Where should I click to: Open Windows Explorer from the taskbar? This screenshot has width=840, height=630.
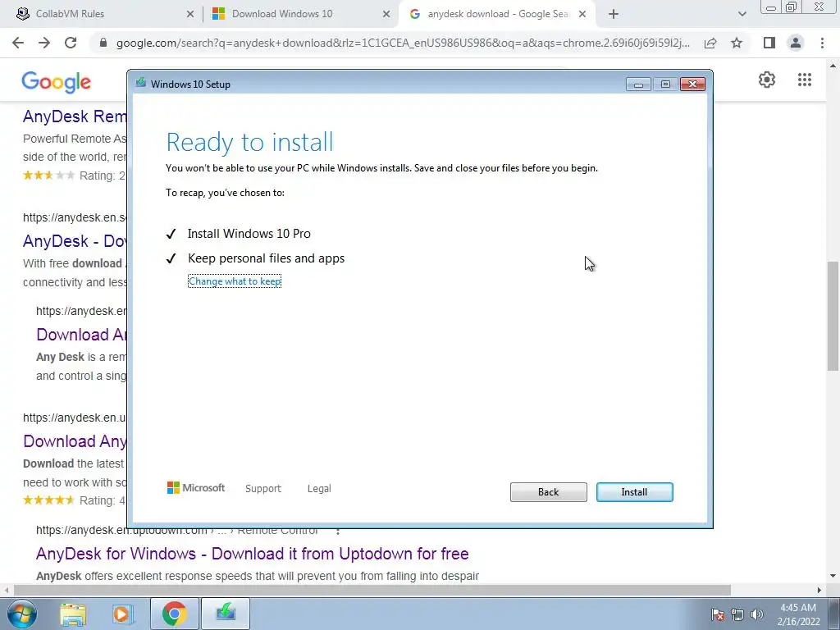point(73,614)
